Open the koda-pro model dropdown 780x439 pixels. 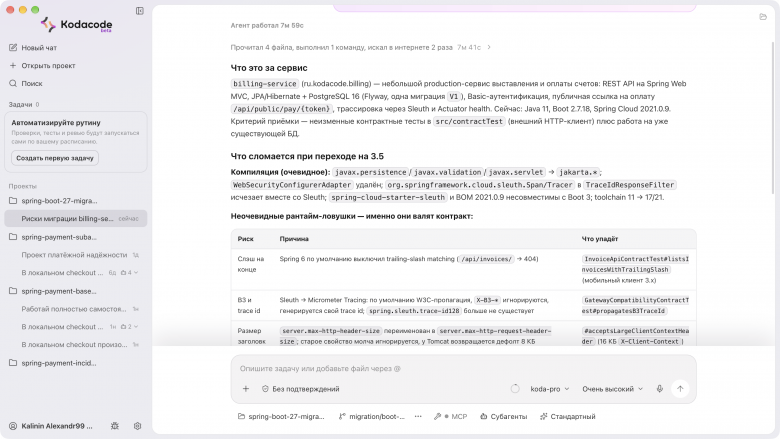click(550, 389)
